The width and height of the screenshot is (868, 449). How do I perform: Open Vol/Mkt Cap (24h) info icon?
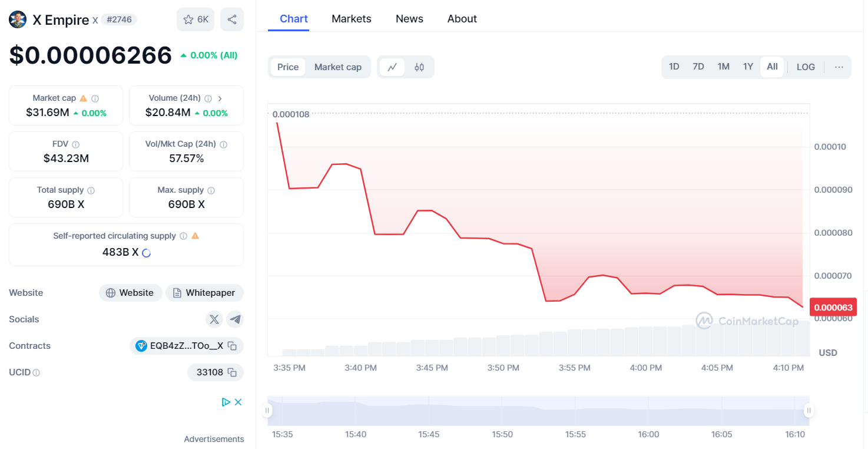click(x=223, y=144)
